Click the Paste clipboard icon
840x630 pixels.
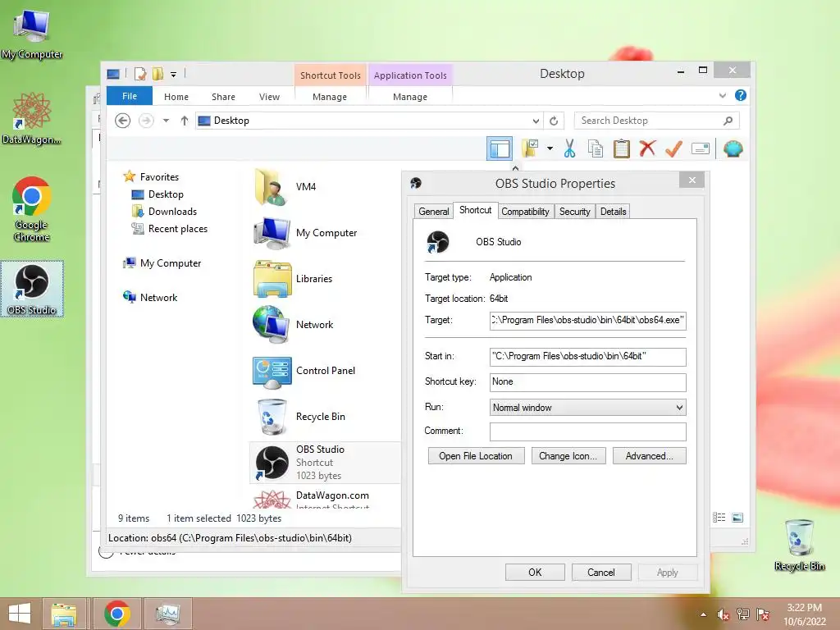tap(622, 148)
